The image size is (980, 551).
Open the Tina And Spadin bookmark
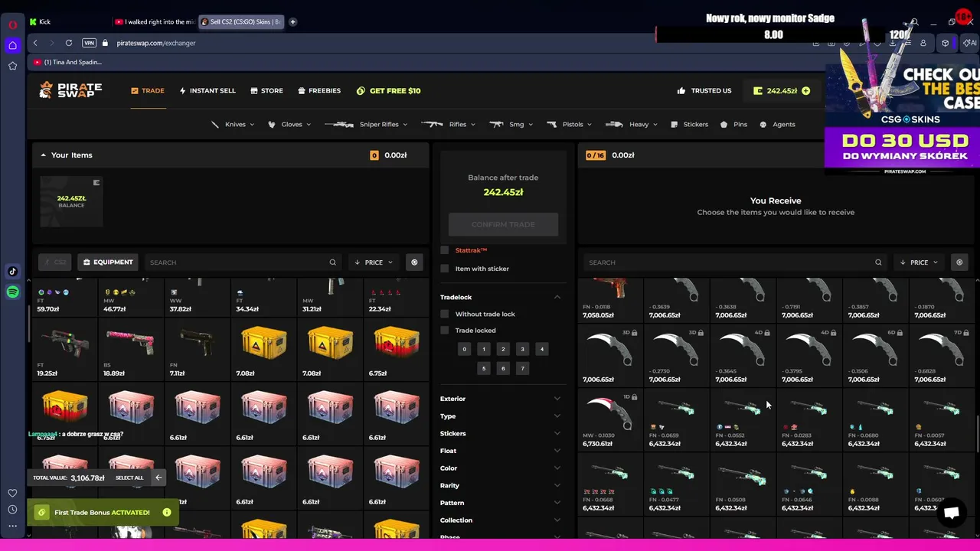point(67,62)
